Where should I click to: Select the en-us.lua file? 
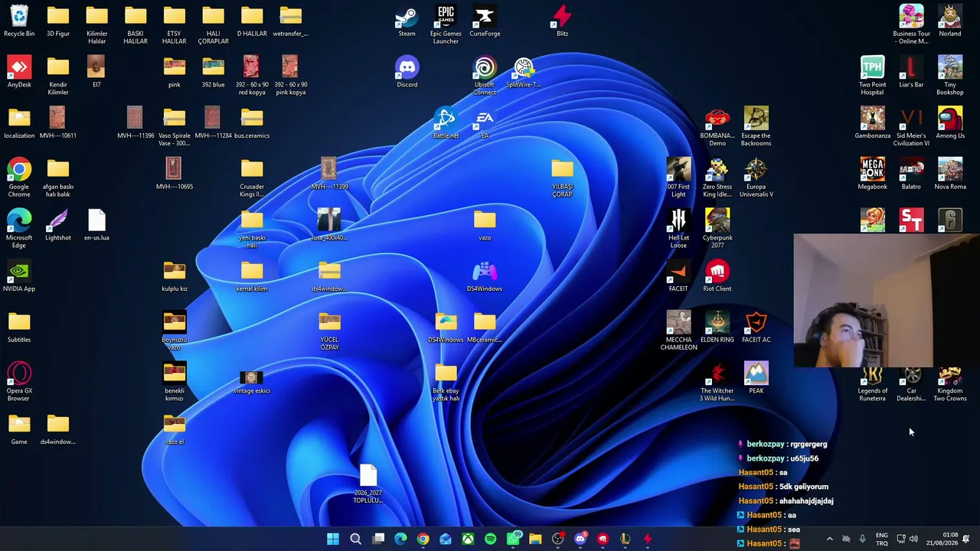point(96,226)
